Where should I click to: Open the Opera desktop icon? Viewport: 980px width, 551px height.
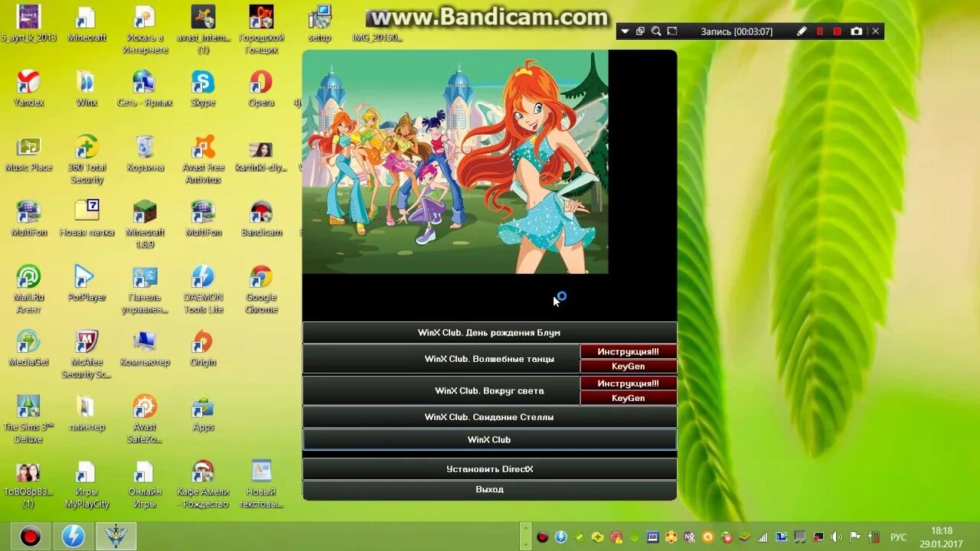261,88
